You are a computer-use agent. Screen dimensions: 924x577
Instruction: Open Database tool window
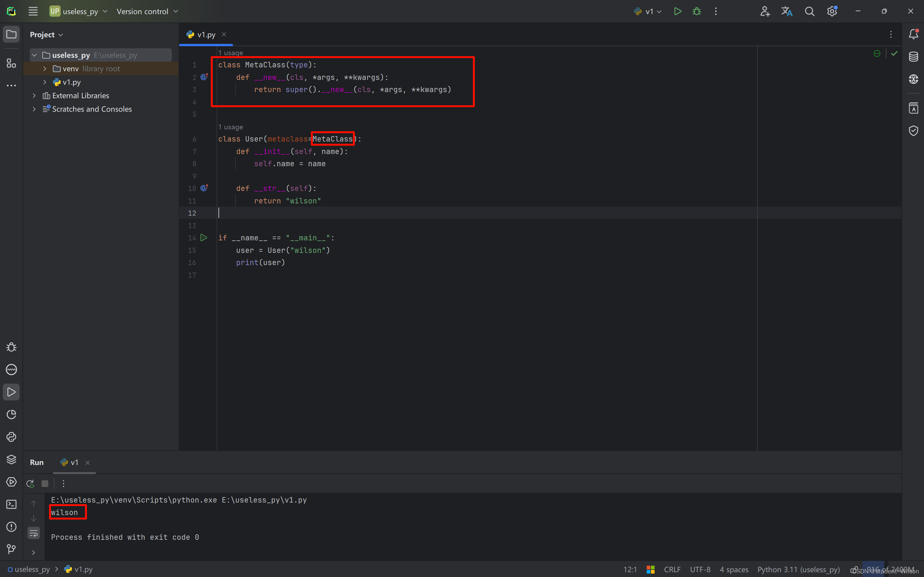(913, 57)
